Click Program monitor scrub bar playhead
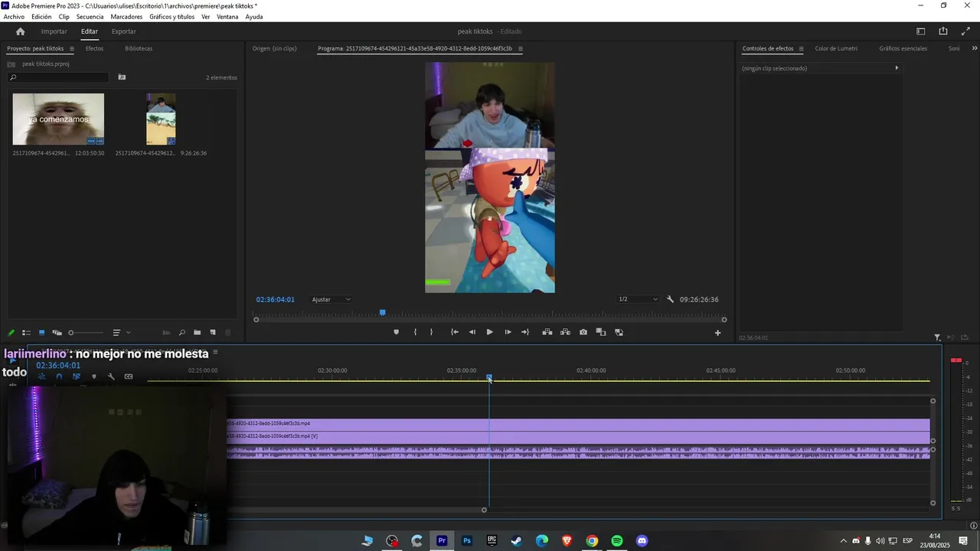Image resolution: width=980 pixels, height=551 pixels. click(x=382, y=312)
